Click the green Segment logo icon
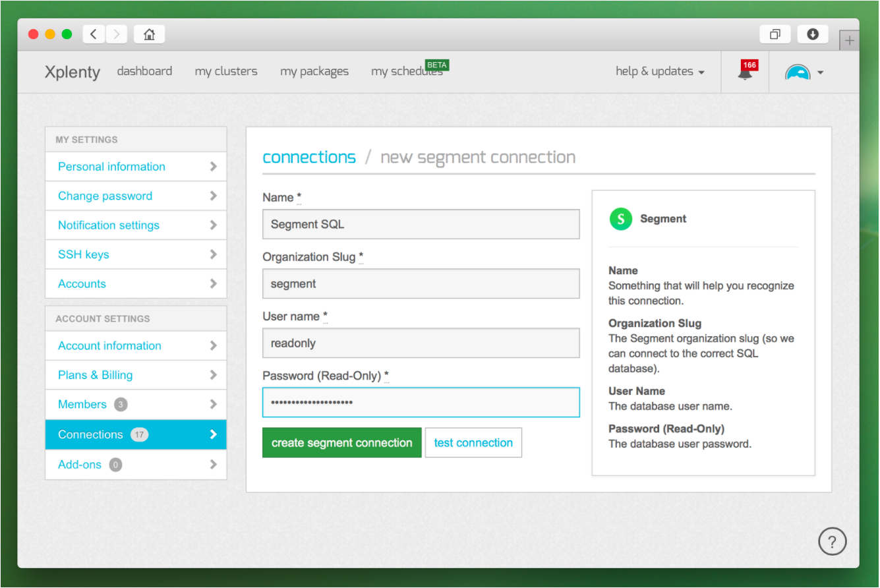Viewport: 880px width, 588px height. [620, 219]
